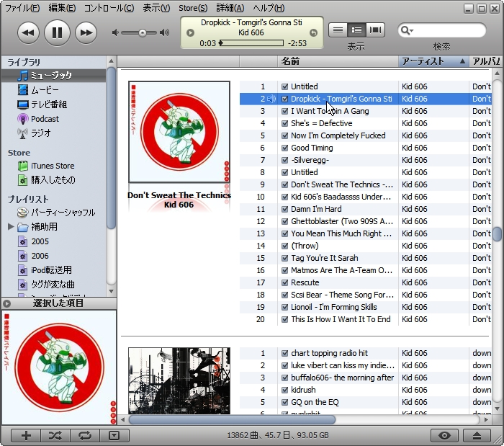Open the Store menu
Screen dimensions: 504x446
pos(193,8)
